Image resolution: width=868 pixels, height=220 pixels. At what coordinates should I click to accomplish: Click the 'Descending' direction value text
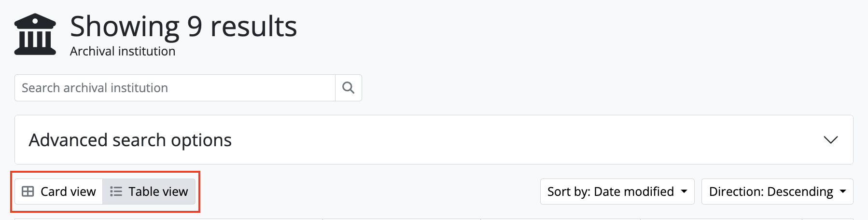800,192
